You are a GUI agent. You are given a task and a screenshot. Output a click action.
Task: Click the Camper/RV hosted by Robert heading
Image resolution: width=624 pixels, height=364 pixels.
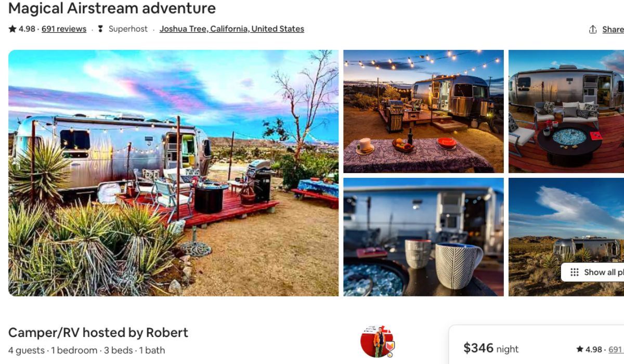(x=98, y=332)
